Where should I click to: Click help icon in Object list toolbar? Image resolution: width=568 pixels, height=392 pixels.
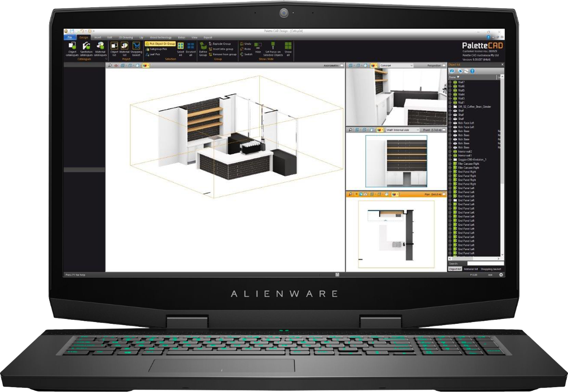472,71
